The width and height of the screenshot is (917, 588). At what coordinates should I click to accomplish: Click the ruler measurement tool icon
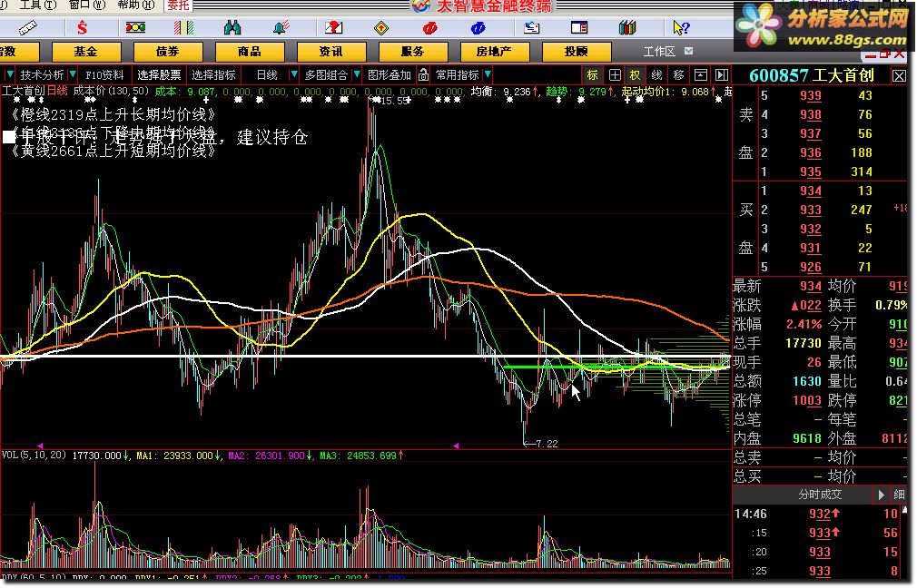27,27
